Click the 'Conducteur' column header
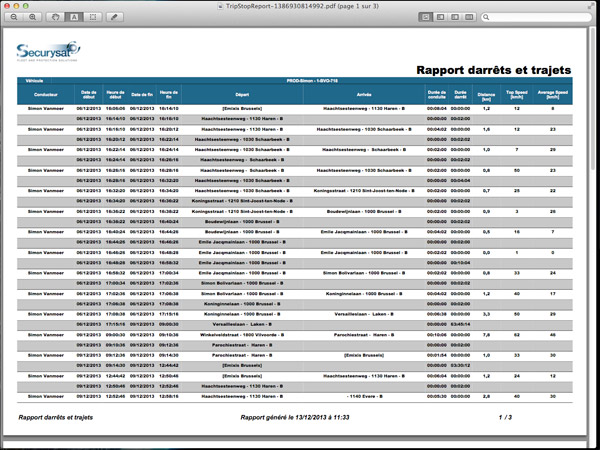Screen dimensions: 600x450 pos(46,95)
